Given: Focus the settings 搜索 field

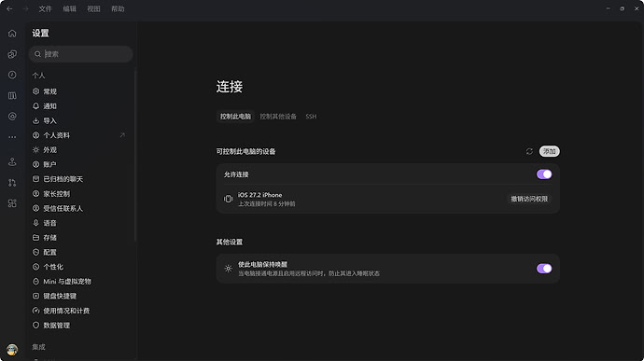Looking at the screenshot, I should coord(81,54).
